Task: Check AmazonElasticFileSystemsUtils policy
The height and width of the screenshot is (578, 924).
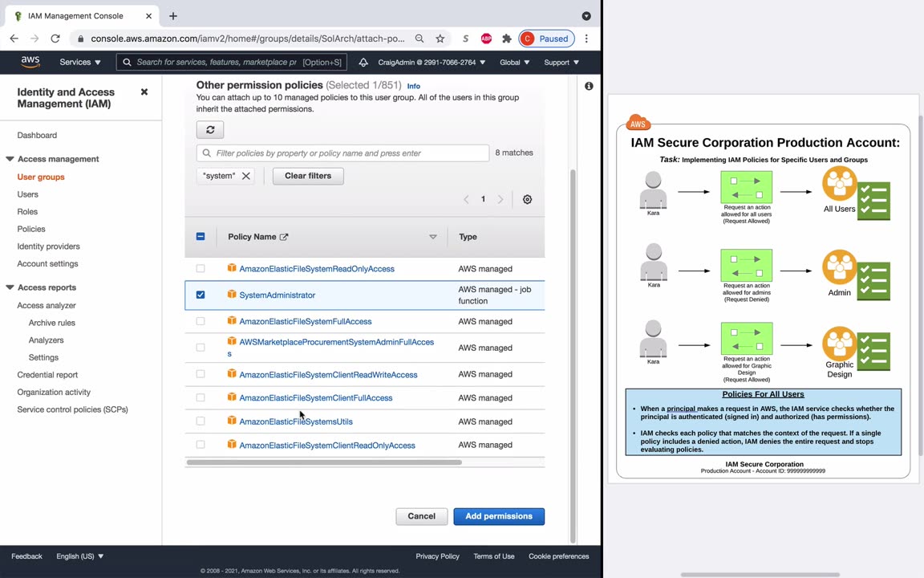Action: coord(201,421)
